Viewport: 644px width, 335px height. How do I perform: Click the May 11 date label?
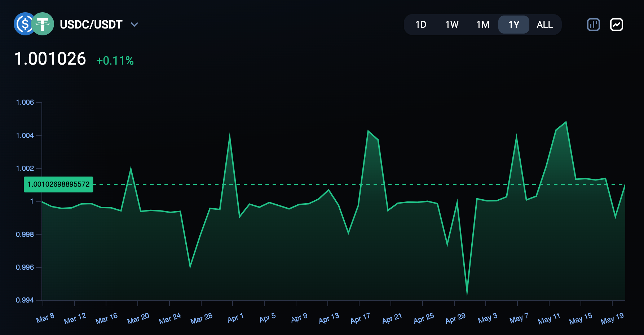coord(549,318)
